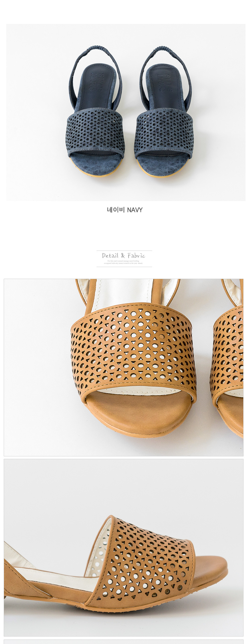This screenshot has height=644, width=249.
Task: Click the STYLE MARO logo on right insole
Action: point(164,82)
